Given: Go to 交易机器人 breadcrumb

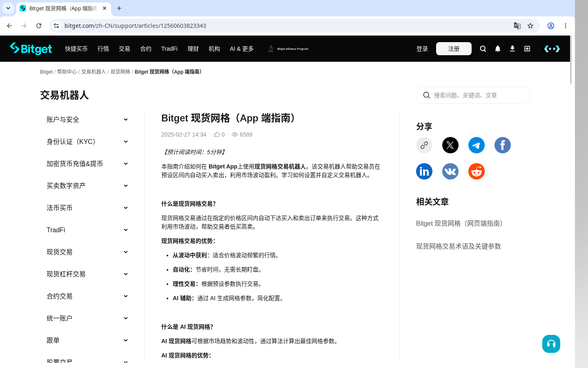Looking at the screenshot, I should pyautogui.click(x=94, y=72).
